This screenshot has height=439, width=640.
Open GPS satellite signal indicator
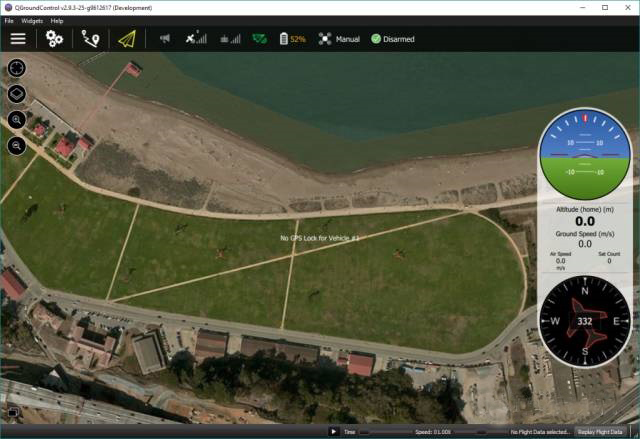coord(196,38)
